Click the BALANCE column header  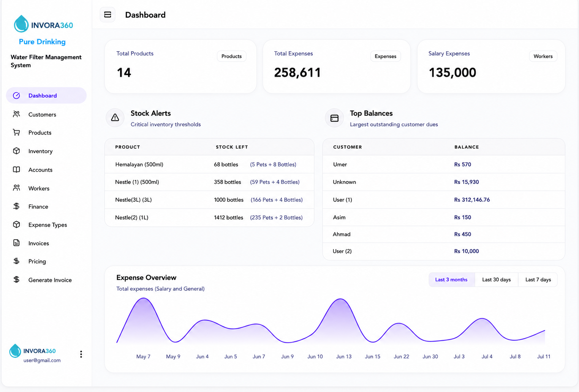467,147
